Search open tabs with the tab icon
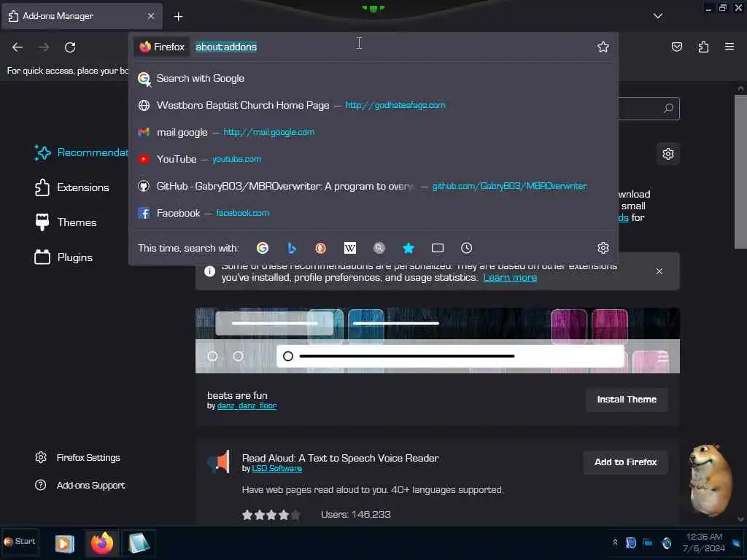Viewport: 747px width, 560px height. [438, 248]
